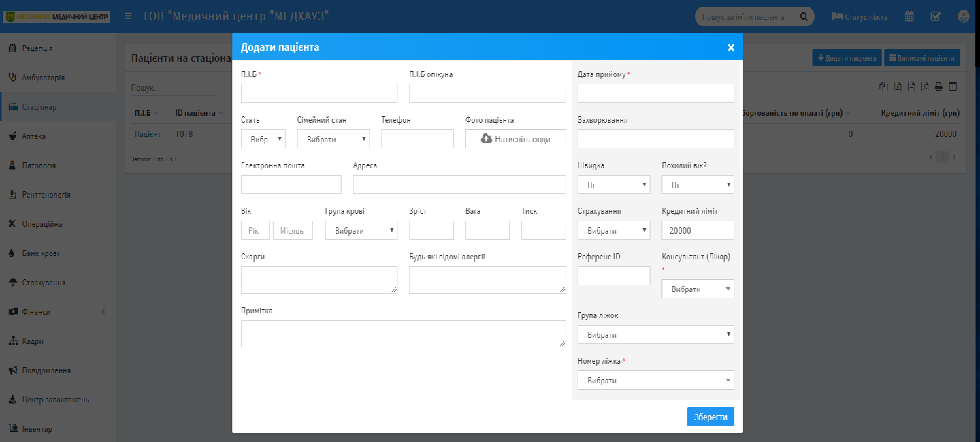Export the patient table to CSV

(x=911, y=86)
